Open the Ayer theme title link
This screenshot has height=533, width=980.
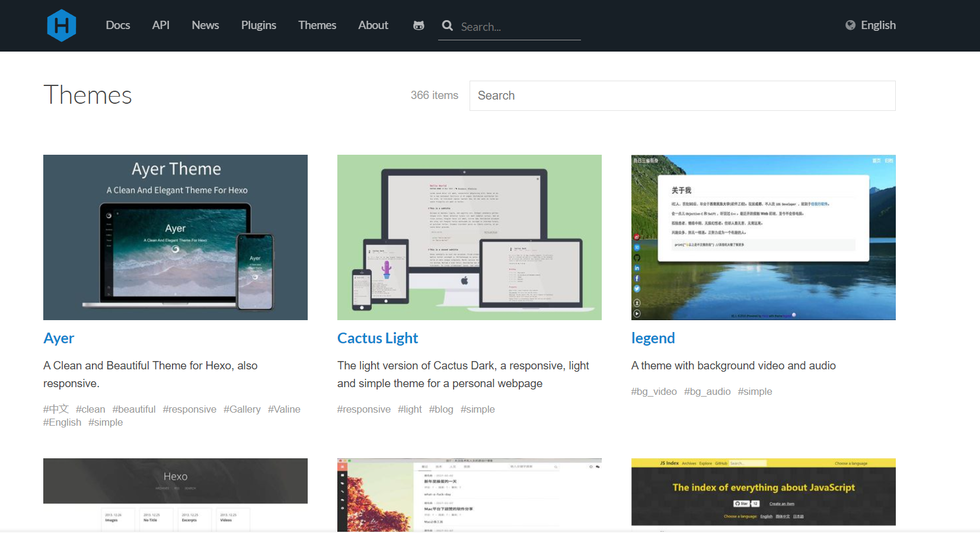59,338
